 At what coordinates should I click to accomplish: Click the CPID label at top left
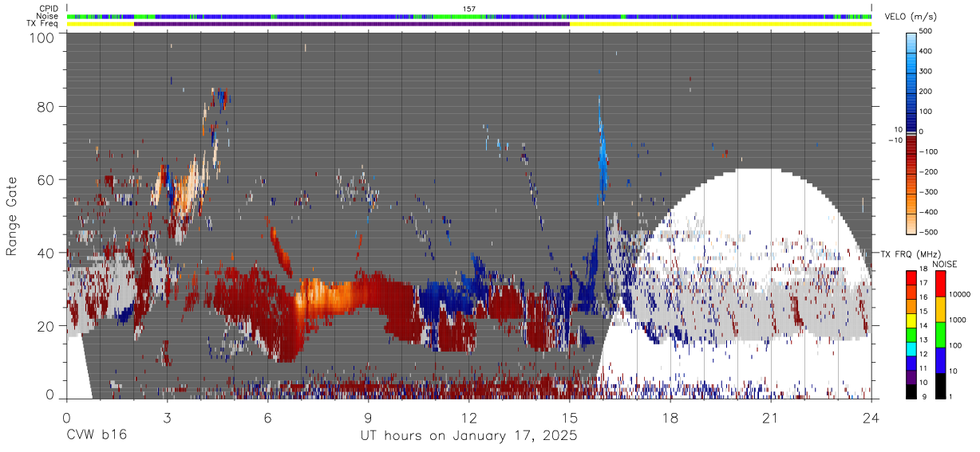coord(49,8)
